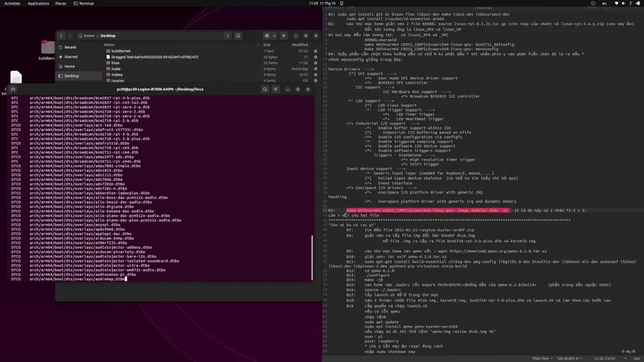Screen dimensions: 644x362
Task: Click the battery status icon
Action: [638, 4]
